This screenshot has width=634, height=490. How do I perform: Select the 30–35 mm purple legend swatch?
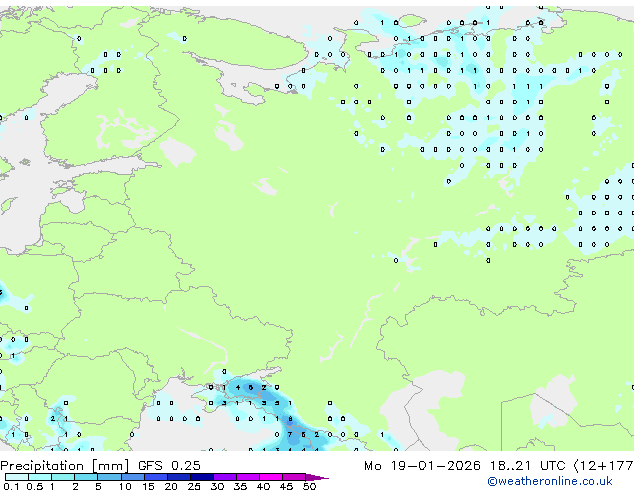point(224,477)
